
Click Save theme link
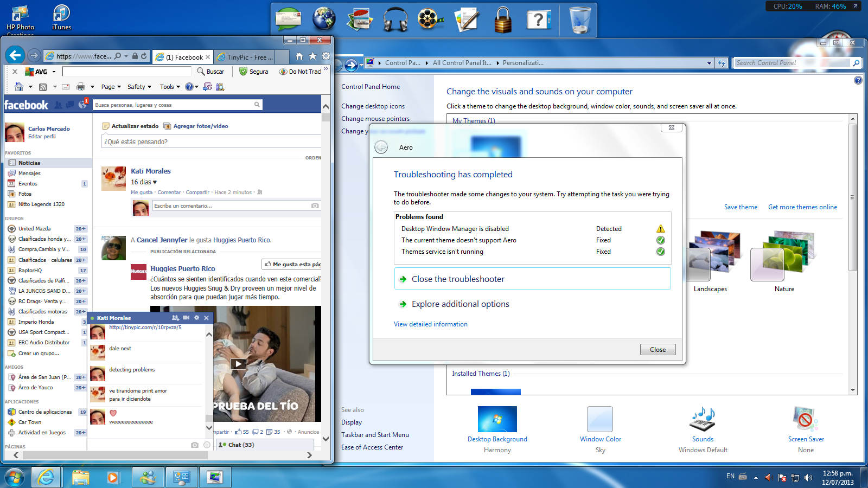pos(741,207)
